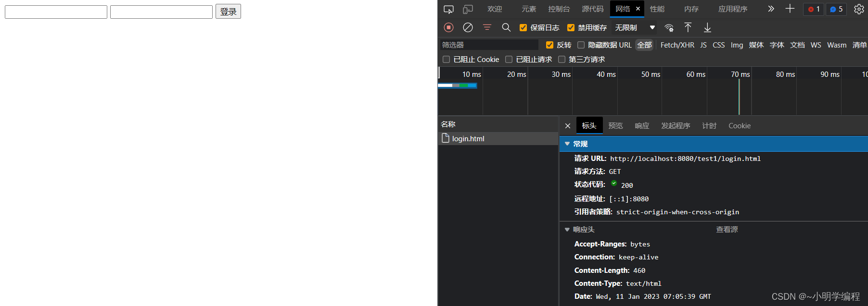Collapse the 响应头 section
868x306 pixels.
(x=567, y=230)
